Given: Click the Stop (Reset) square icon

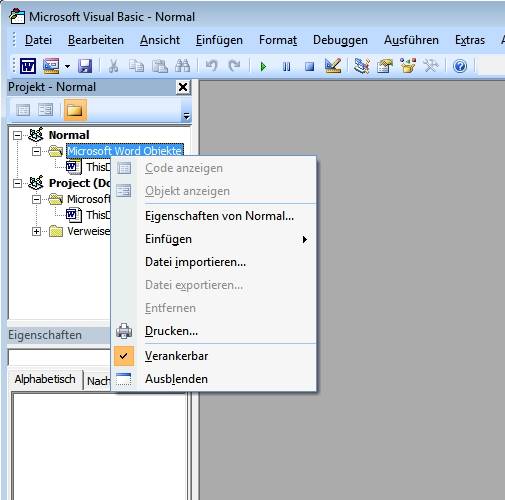Looking at the screenshot, I should click(309, 66).
